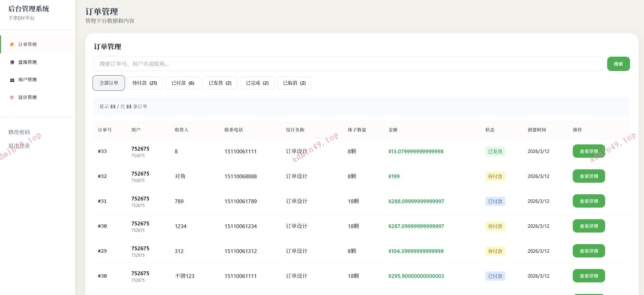
Task: View details of order #33
Action: (588, 151)
